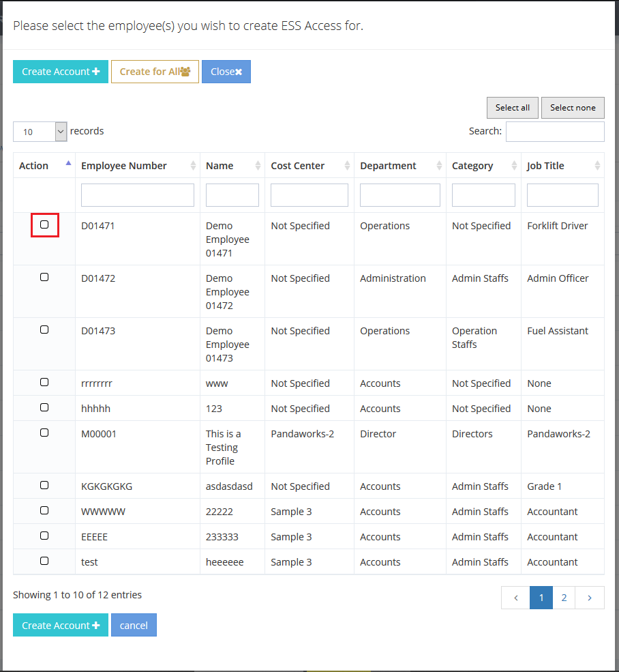Click the sort arrows on Employee Number column
Image resolution: width=619 pixels, height=672 pixels.
point(194,166)
